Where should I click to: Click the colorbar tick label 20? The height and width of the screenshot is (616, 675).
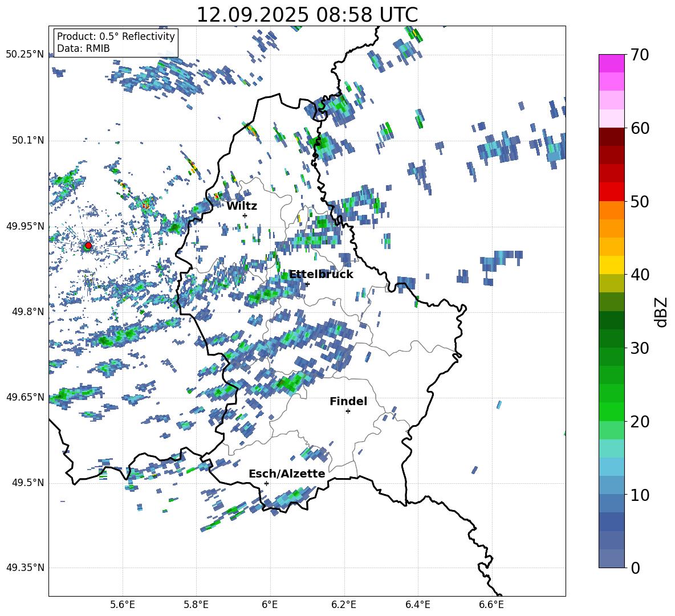[x=640, y=421]
